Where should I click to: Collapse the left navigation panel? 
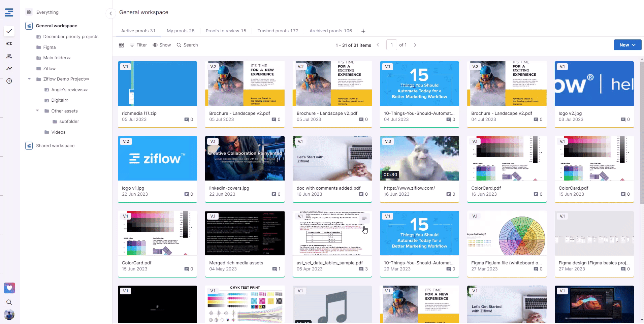coord(110,13)
